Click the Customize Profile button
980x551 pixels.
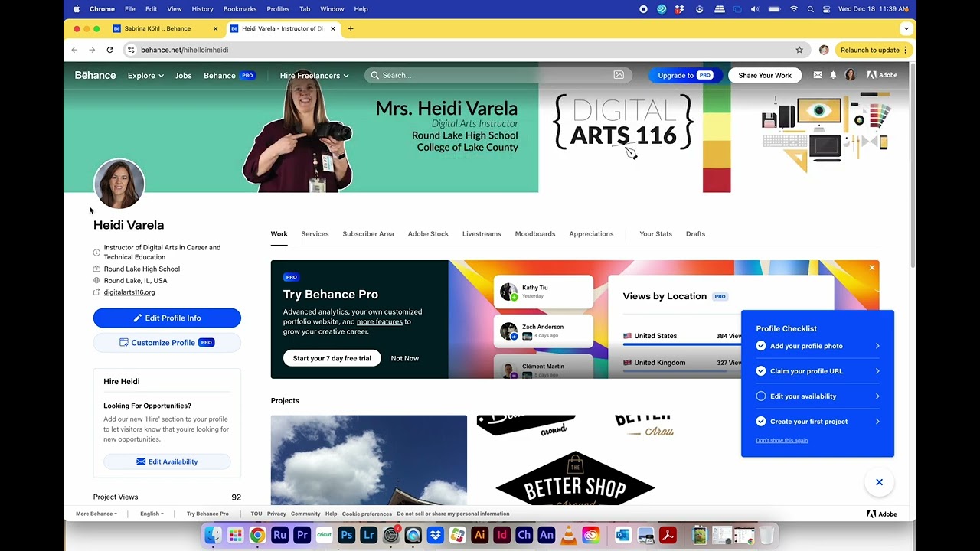(x=167, y=343)
